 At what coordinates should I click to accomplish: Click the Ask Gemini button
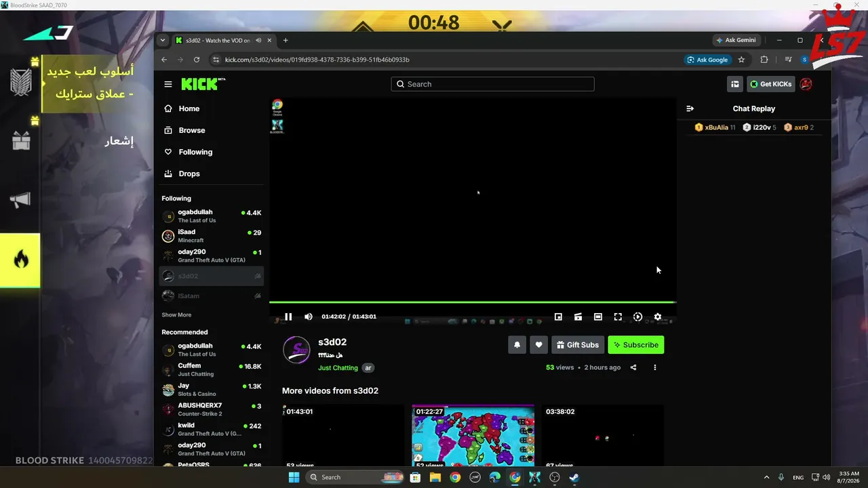pos(736,40)
